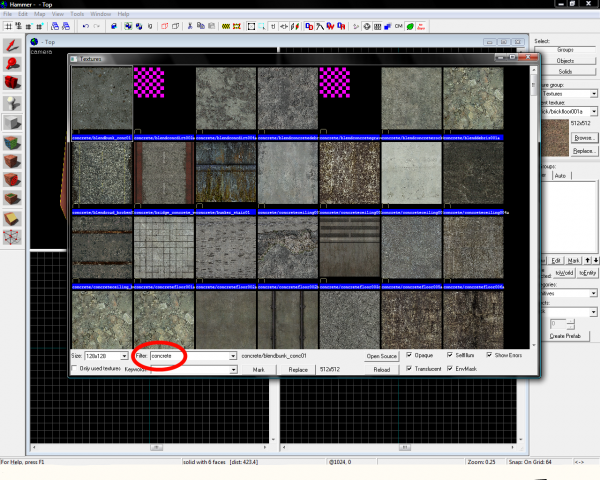The width and height of the screenshot is (600, 480).
Task: Toggle the SelfIllum checkbox
Action: (x=450, y=355)
